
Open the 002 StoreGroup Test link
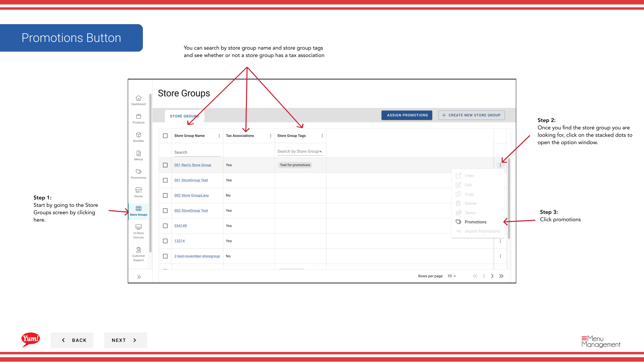(191, 210)
